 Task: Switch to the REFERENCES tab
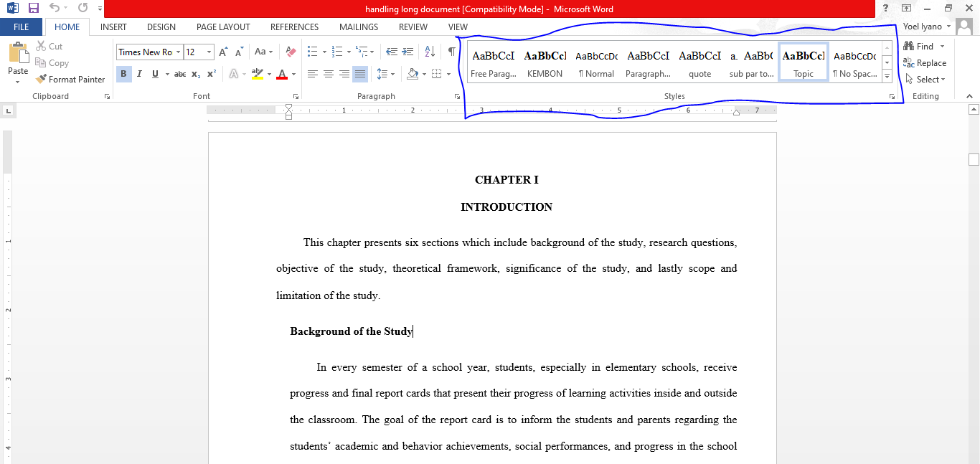pos(294,27)
